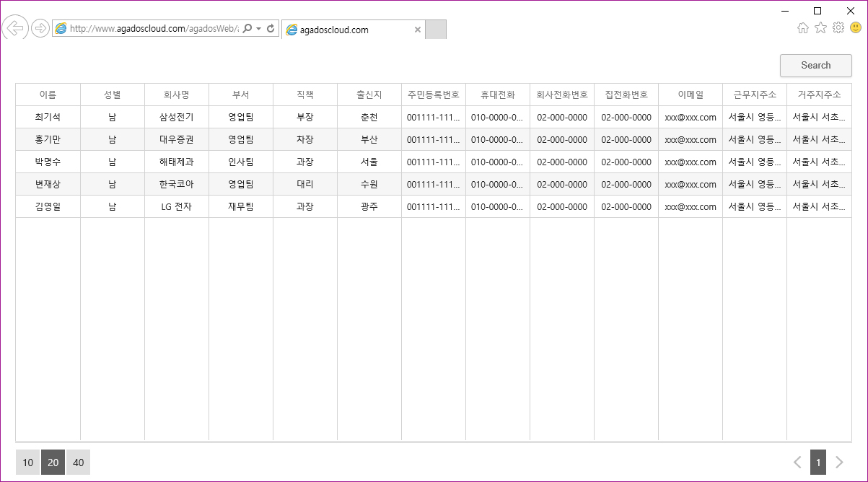Click the 차장 position cell
This screenshot has width=868, height=482.
click(x=304, y=139)
